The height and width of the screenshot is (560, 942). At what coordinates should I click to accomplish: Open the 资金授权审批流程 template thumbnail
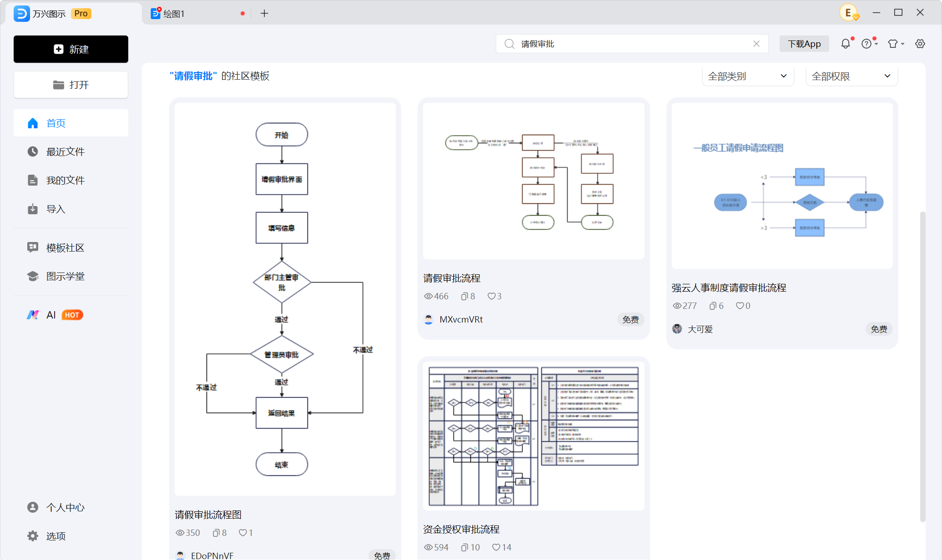click(x=534, y=436)
